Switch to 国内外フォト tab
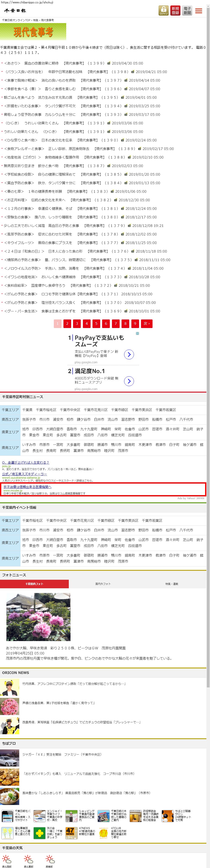 point(103,584)
